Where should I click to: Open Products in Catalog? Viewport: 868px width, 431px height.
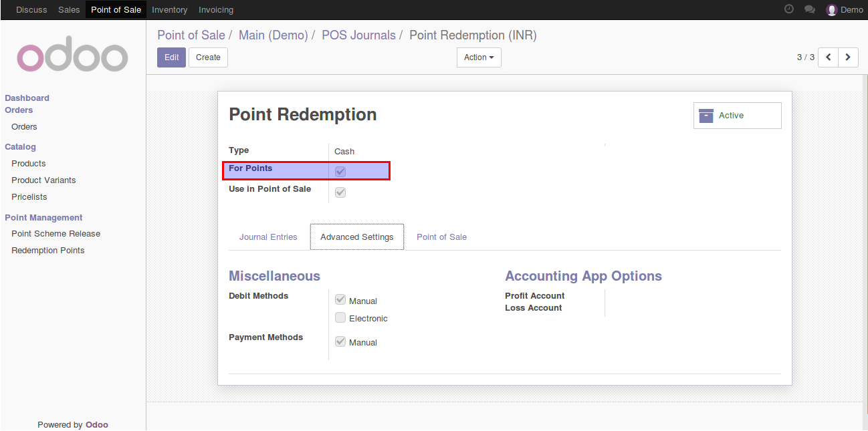(x=29, y=164)
